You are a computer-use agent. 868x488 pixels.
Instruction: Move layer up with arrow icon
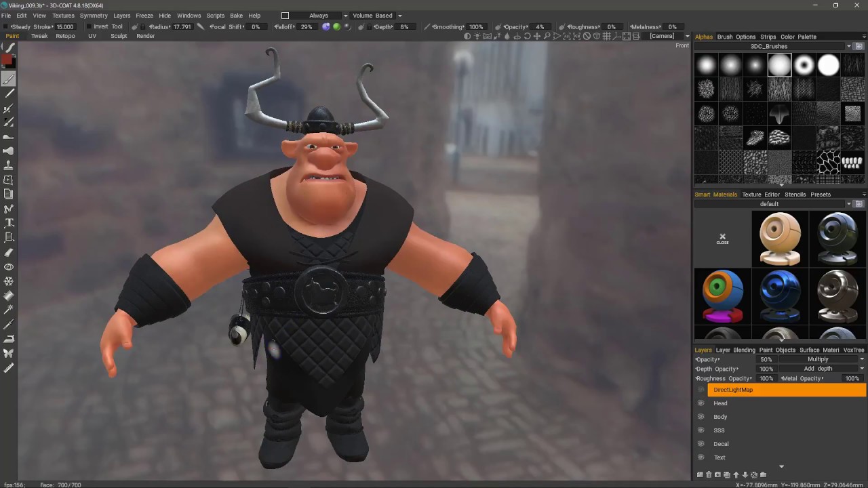(x=736, y=474)
